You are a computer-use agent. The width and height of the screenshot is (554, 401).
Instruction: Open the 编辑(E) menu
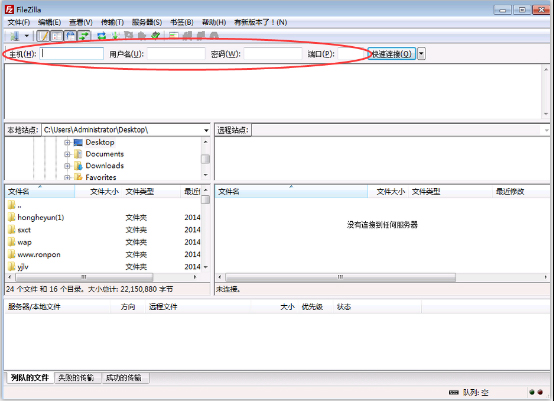click(x=49, y=22)
